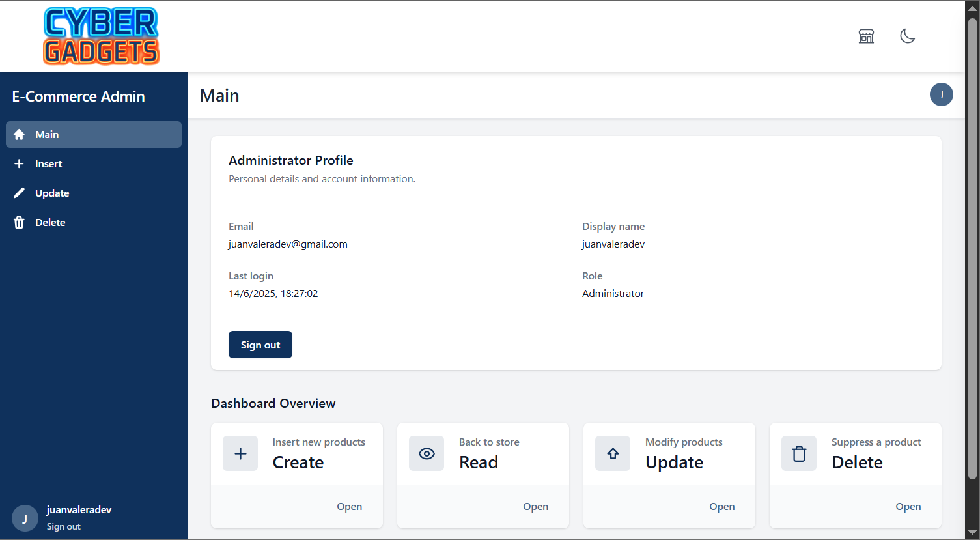The width and height of the screenshot is (980, 540).
Task: Click the J avatar beside juanvaleradev in sidebar
Action: pos(25,518)
